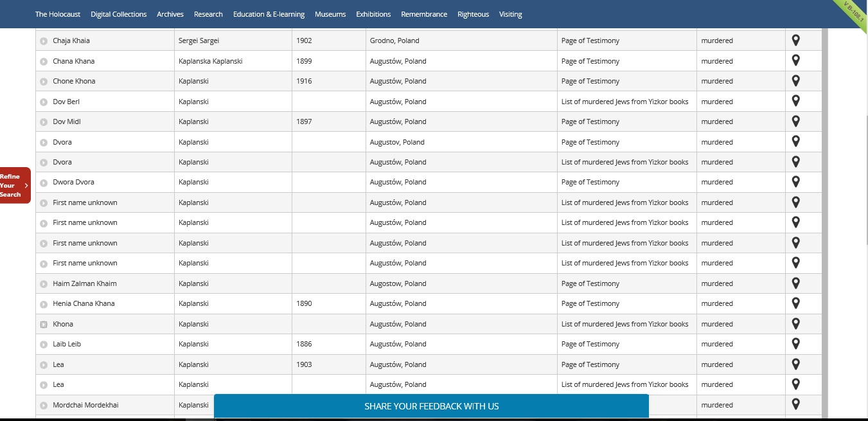Click Share Your Feedback With Us banner

(x=431, y=406)
